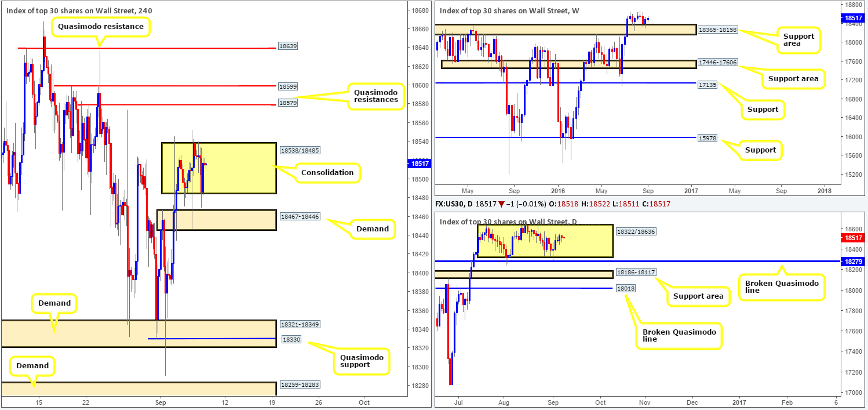The height and width of the screenshot is (410, 868).
Task: Select the 17446-17606 weekly support label
Action: 717,62
